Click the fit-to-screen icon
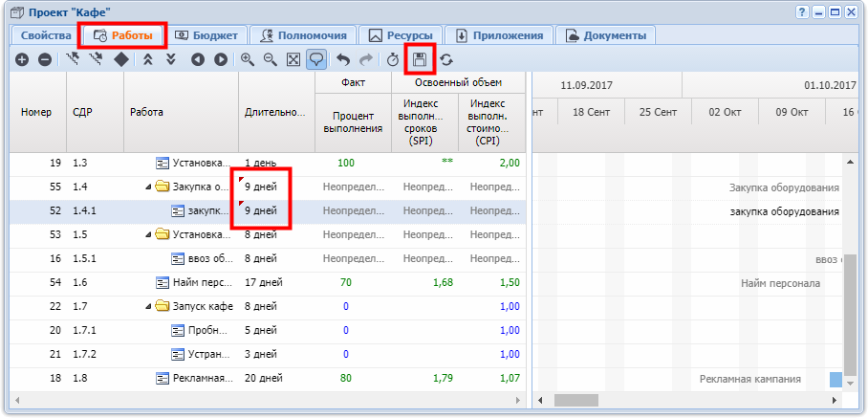 tap(293, 60)
